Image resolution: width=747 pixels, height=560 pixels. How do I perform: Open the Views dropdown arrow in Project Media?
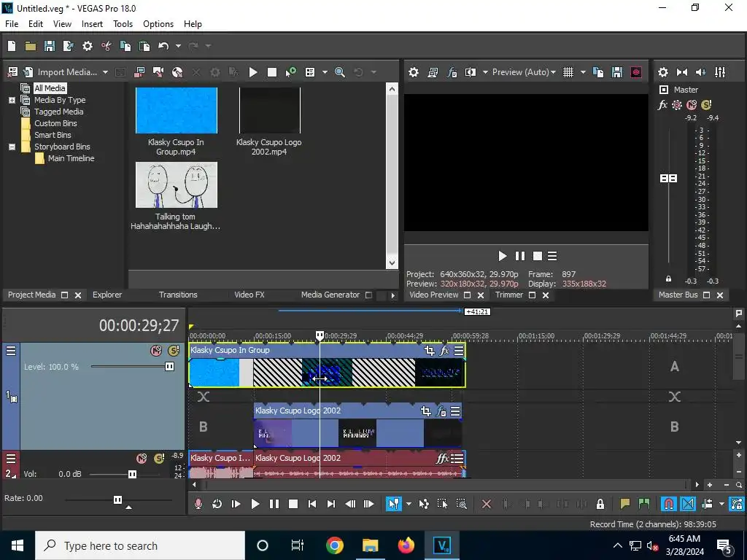click(325, 72)
